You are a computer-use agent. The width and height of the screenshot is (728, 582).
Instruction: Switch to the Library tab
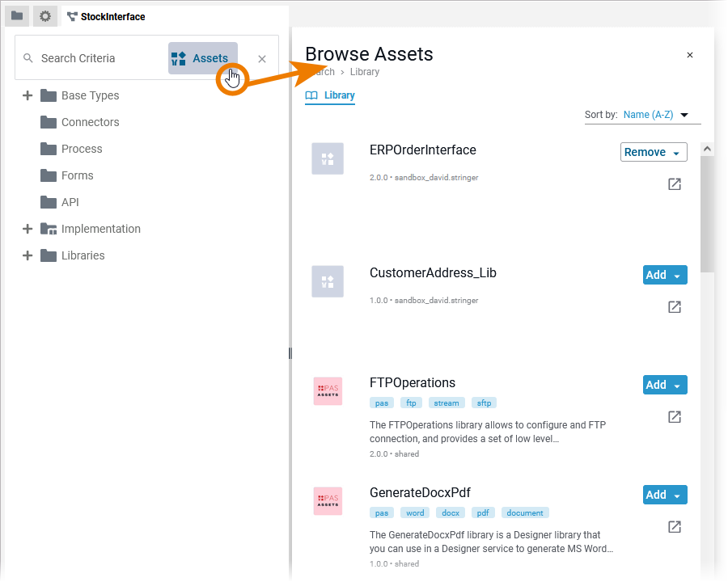point(330,95)
